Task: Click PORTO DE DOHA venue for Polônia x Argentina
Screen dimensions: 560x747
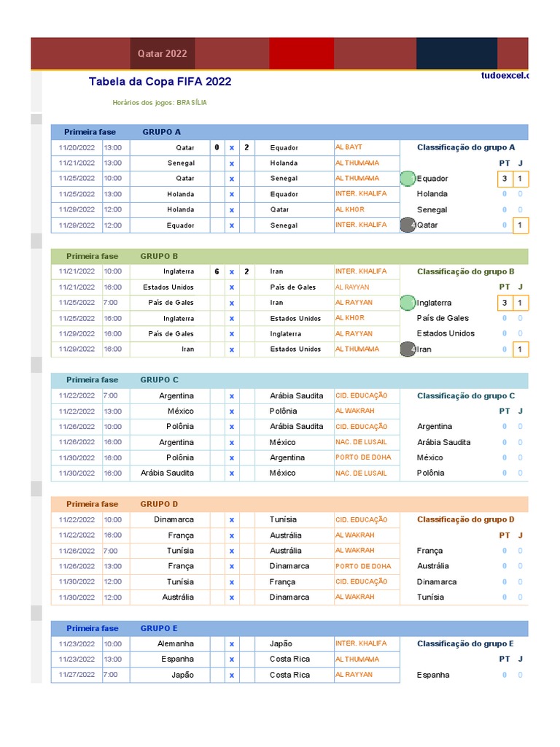Action: pos(363,457)
